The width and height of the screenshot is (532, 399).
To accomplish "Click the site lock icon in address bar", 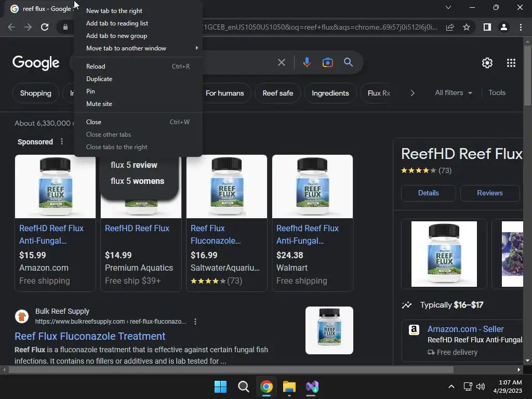I will coord(65,27).
